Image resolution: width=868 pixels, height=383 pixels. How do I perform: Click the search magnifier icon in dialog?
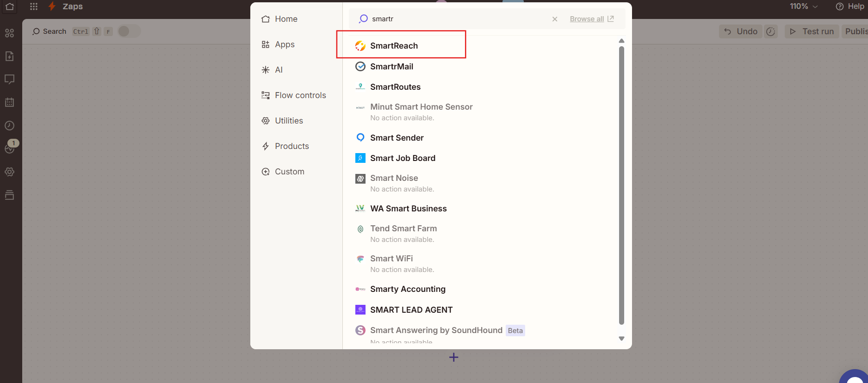(x=363, y=19)
